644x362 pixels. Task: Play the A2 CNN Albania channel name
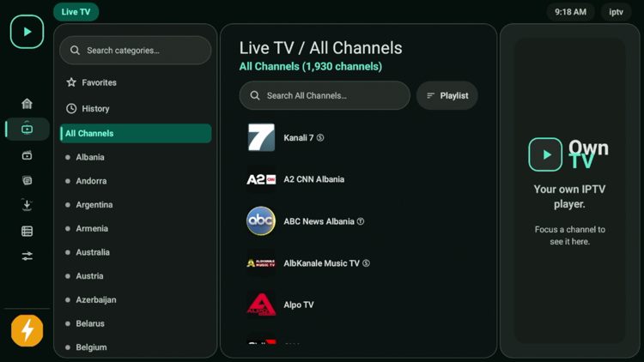[x=313, y=179]
